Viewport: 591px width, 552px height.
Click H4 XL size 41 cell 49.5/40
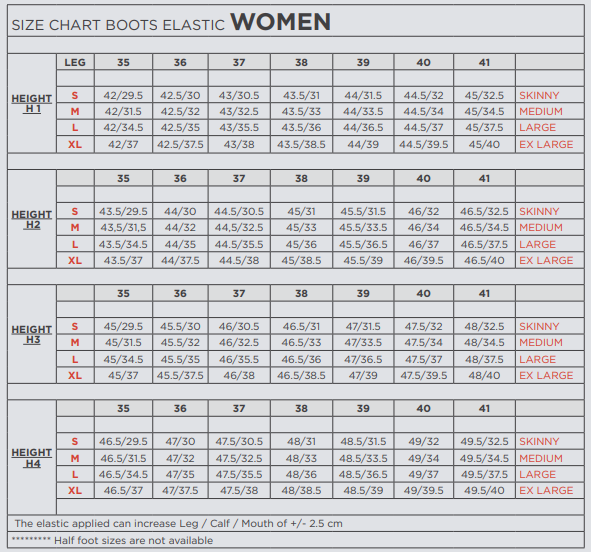[x=484, y=490]
